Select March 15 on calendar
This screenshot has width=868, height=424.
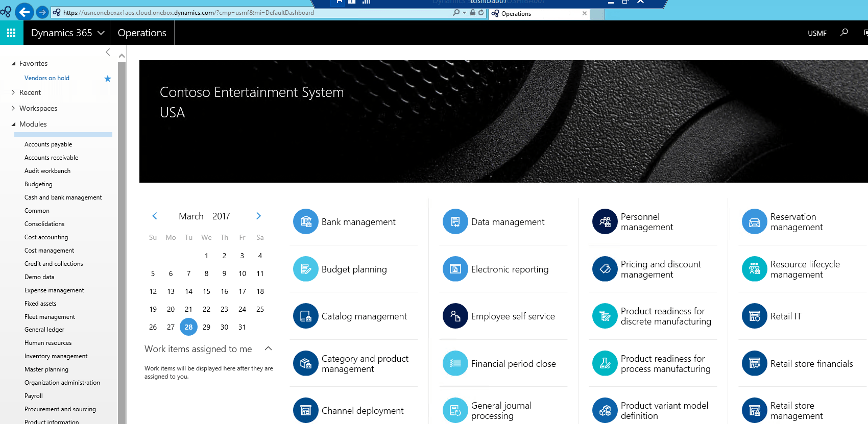tap(206, 291)
